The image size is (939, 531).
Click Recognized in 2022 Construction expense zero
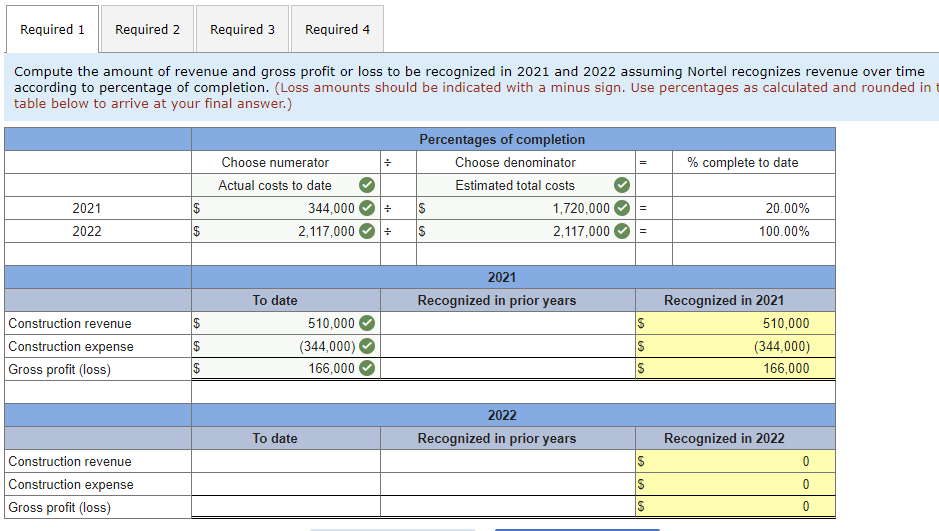point(735,484)
